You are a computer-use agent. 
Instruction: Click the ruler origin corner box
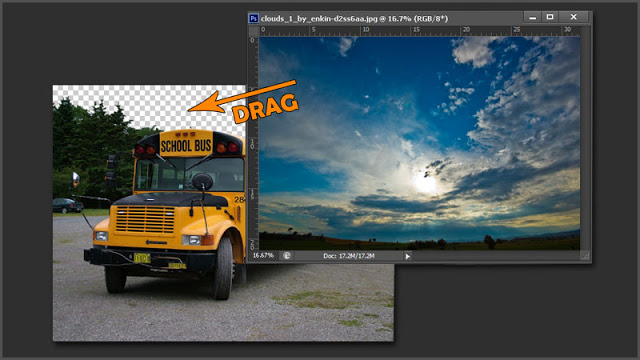[253, 31]
